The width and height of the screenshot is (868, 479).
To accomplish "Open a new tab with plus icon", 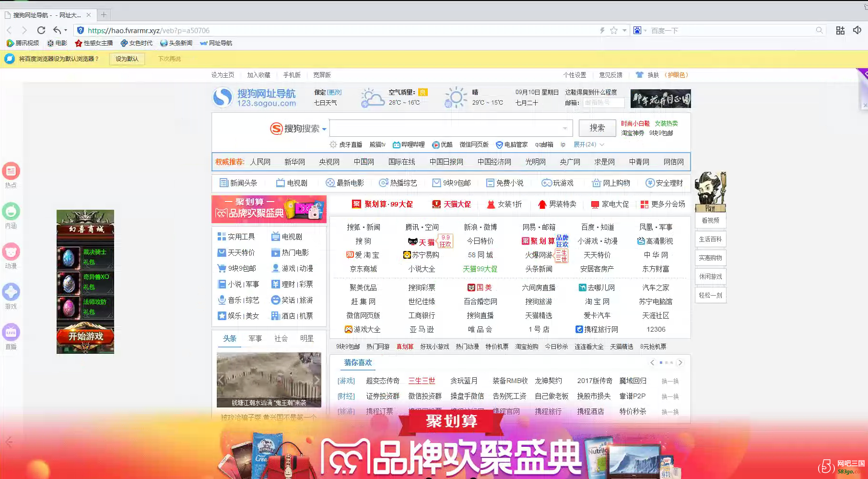I will [x=104, y=15].
